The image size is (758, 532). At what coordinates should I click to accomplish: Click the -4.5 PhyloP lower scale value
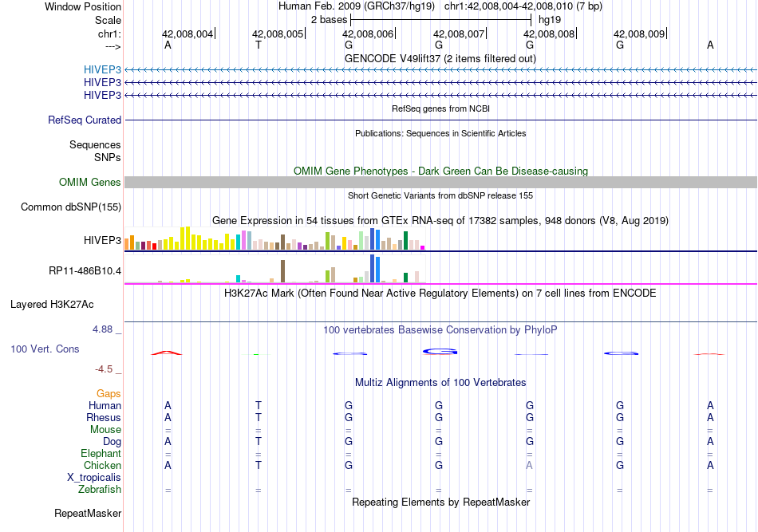tap(104, 369)
